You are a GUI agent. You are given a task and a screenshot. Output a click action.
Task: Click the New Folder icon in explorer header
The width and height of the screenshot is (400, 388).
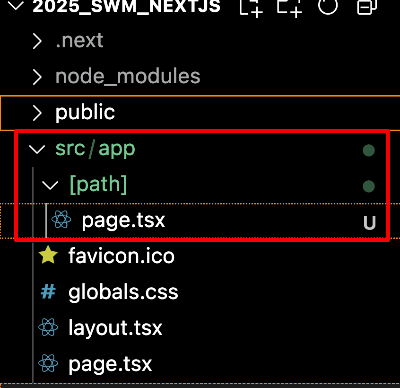tap(289, 7)
